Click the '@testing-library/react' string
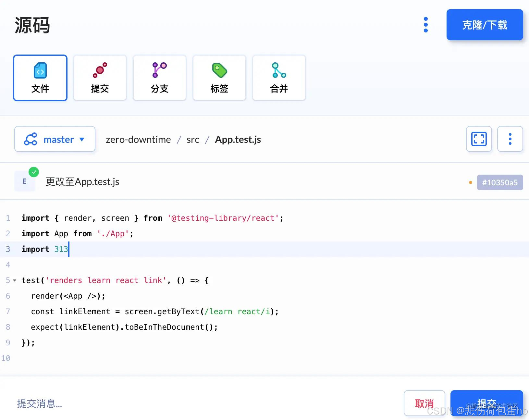 pyautogui.click(x=223, y=218)
